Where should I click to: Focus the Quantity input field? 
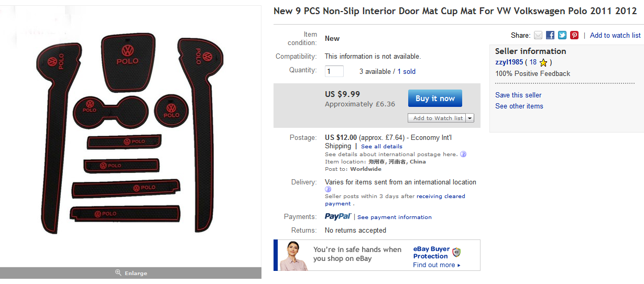pos(334,71)
